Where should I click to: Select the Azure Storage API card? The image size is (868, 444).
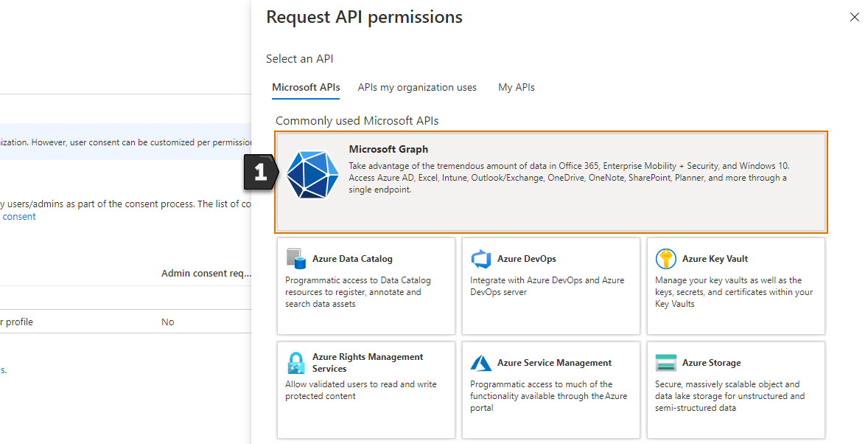click(735, 390)
